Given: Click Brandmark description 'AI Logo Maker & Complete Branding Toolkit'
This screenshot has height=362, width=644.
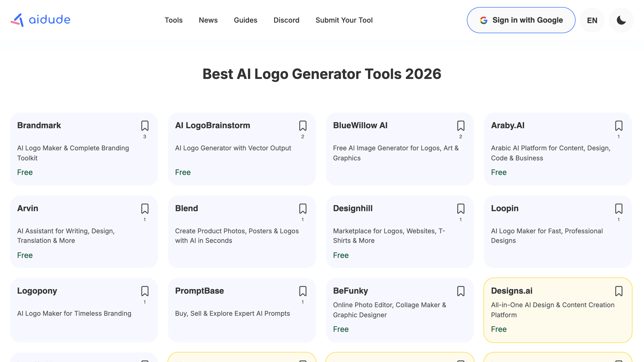Looking at the screenshot, I should (x=73, y=153).
